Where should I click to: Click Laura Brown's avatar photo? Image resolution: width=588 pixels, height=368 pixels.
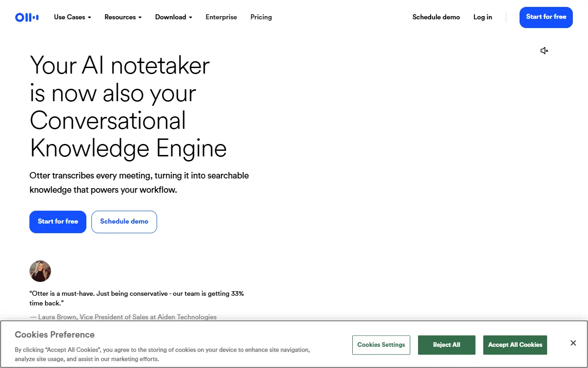(x=40, y=271)
